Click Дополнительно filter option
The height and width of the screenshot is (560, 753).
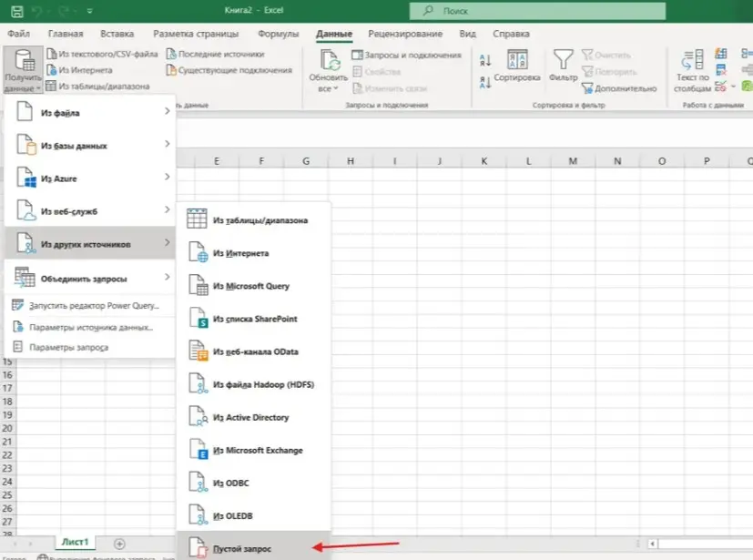coord(619,88)
